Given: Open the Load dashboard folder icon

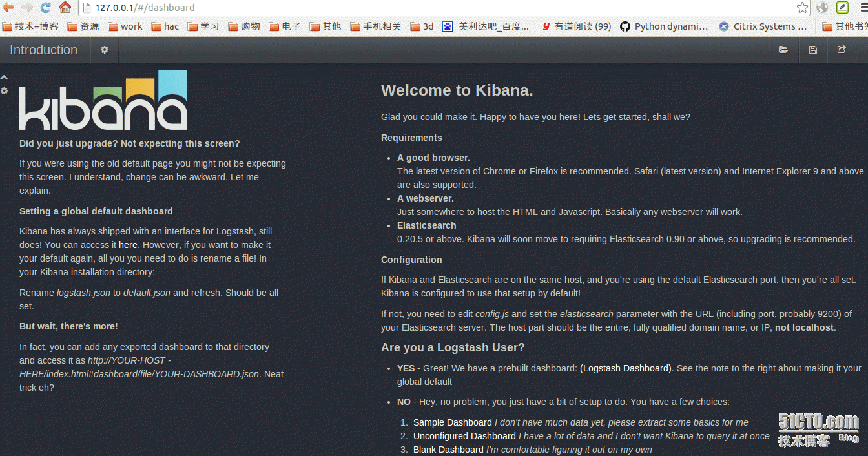Looking at the screenshot, I should click(783, 50).
